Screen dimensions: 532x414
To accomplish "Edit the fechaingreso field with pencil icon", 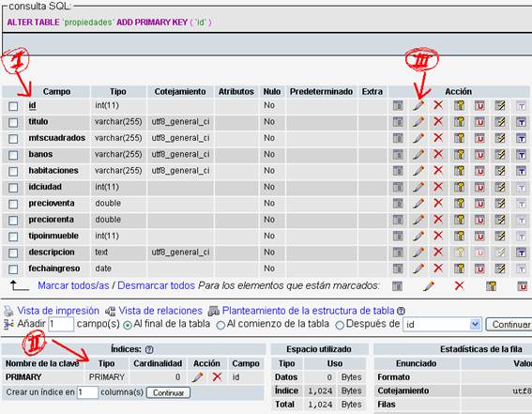I will click(418, 268).
